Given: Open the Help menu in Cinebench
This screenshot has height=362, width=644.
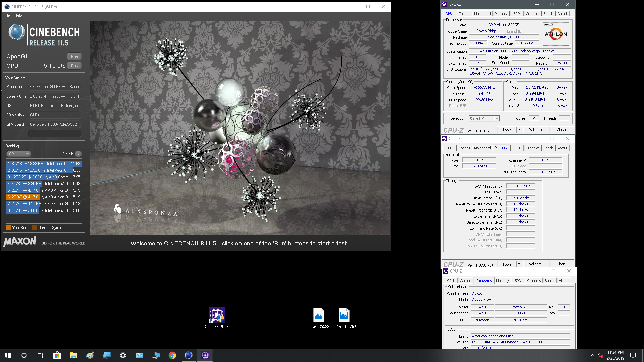Looking at the screenshot, I should (18, 15).
